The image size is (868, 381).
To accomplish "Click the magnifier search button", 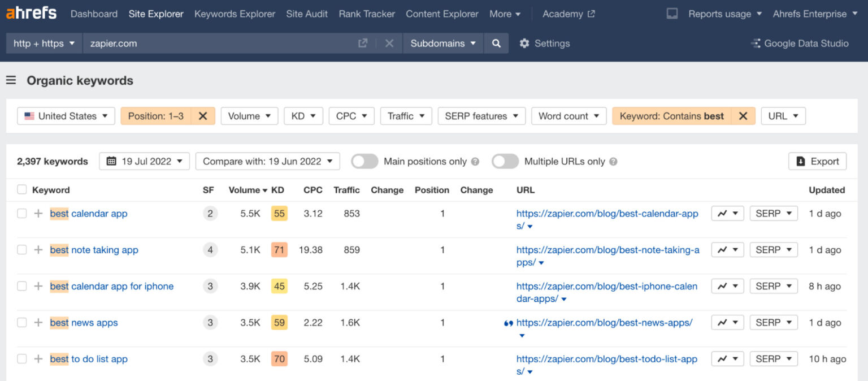I will (x=496, y=43).
